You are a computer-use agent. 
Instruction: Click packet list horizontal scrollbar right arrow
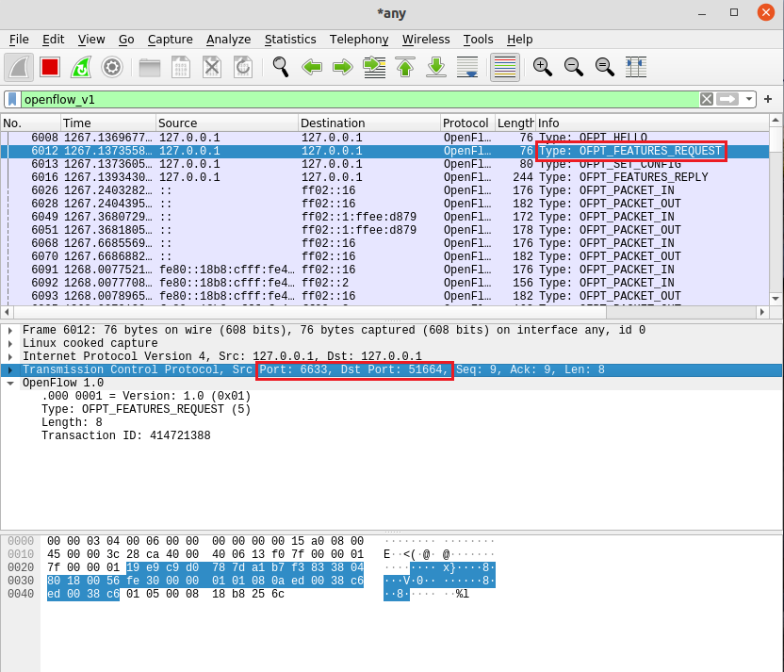762,312
